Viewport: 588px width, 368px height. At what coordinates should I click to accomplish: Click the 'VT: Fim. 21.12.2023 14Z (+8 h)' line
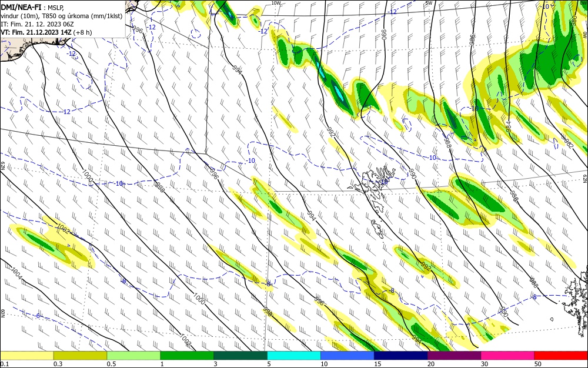click(46, 32)
